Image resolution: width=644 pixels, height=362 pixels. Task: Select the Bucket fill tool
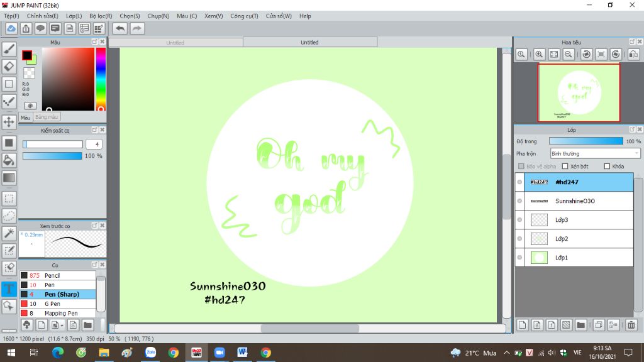[9, 160]
